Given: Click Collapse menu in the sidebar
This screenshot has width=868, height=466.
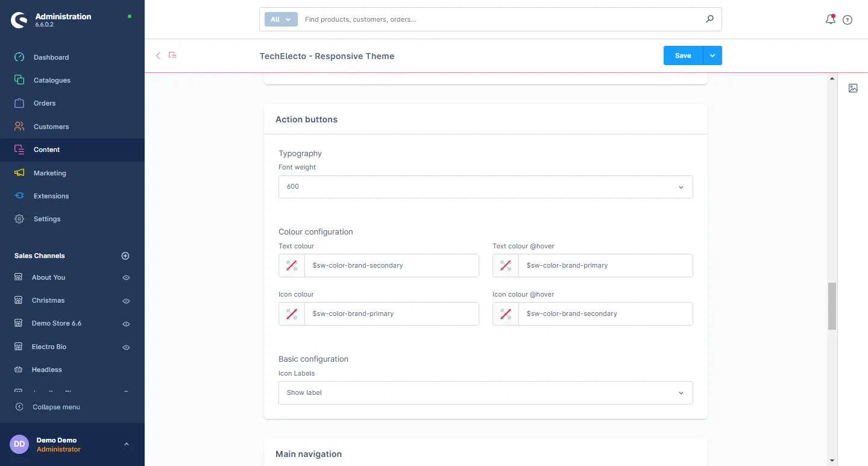Looking at the screenshot, I should coord(55,407).
